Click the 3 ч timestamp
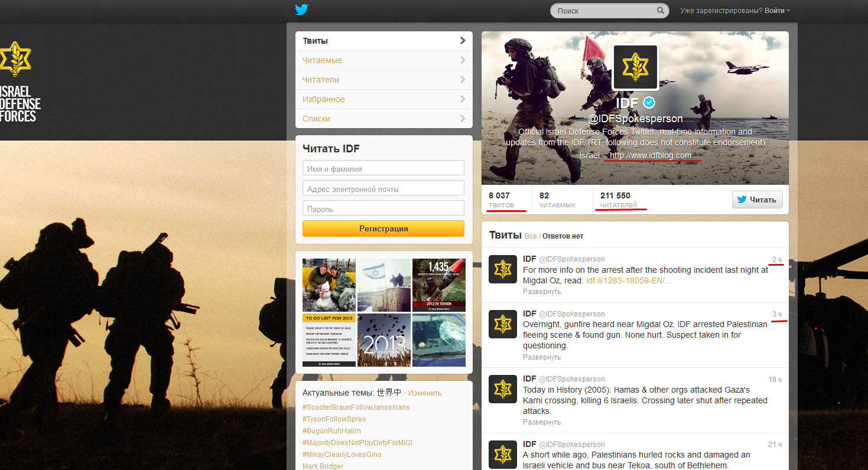The image size is (868, 470). [x=777, y=314]
